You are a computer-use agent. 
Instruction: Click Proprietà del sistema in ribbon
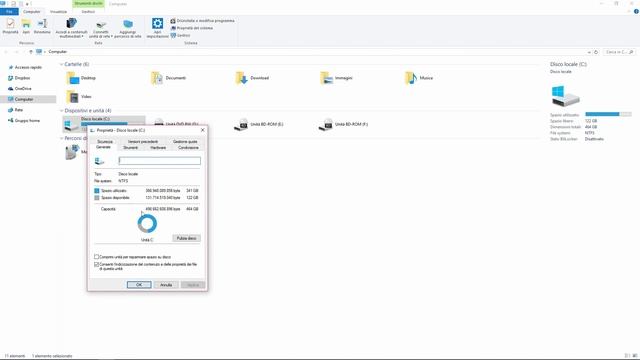click(x=192, y=28)
